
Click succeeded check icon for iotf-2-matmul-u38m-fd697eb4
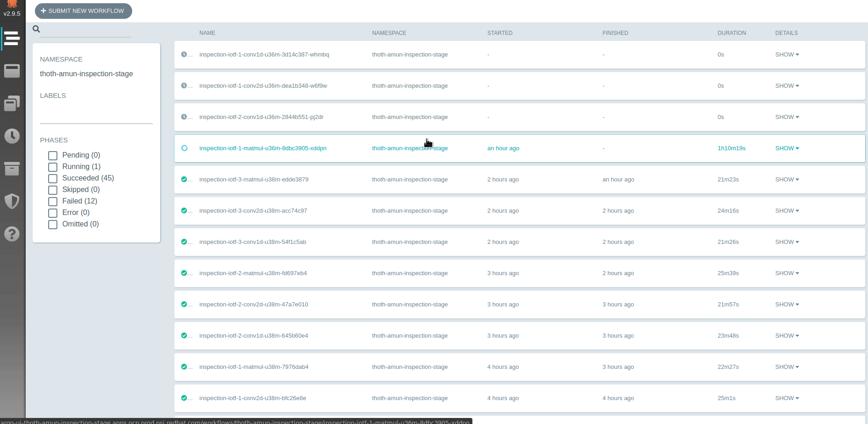pos(184,273)
